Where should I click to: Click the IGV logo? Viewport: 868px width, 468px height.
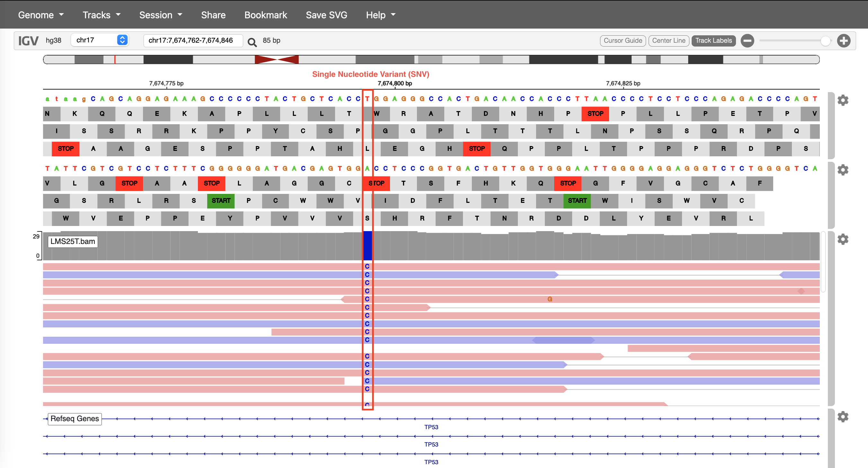(28, 41)
